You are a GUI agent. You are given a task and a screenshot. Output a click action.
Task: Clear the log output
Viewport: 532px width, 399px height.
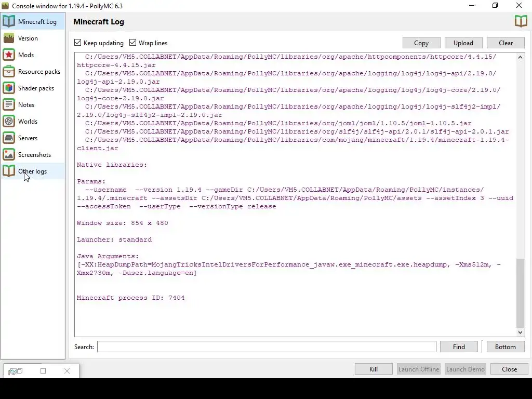coord(506,43)
